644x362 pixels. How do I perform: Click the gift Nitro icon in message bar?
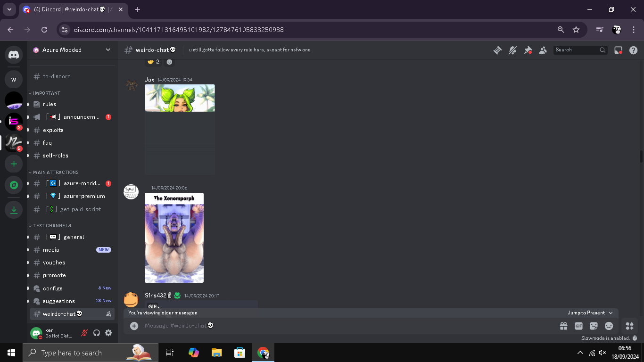pos(563,326)
